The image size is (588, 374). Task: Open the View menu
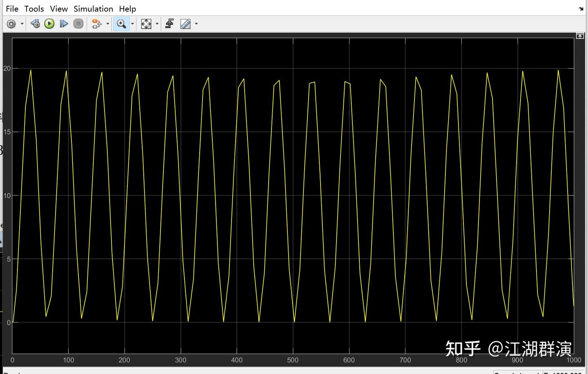(x=59, y=9)
